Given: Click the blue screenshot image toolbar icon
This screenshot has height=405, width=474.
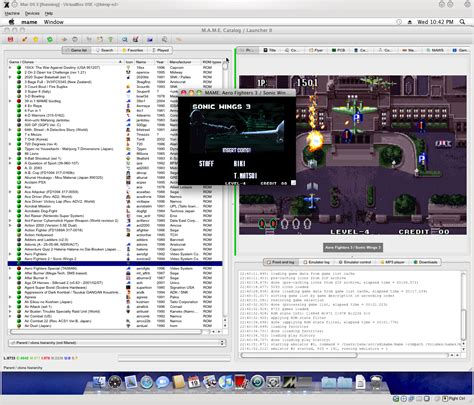Looking at the screenshot, I should (x=150, y=39).
